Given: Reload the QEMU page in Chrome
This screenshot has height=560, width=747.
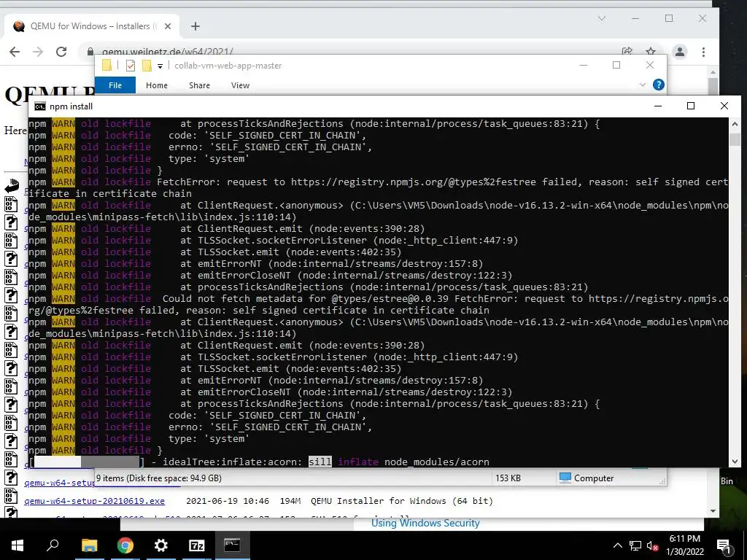Looking at the screenshot, I should [61, 52].
